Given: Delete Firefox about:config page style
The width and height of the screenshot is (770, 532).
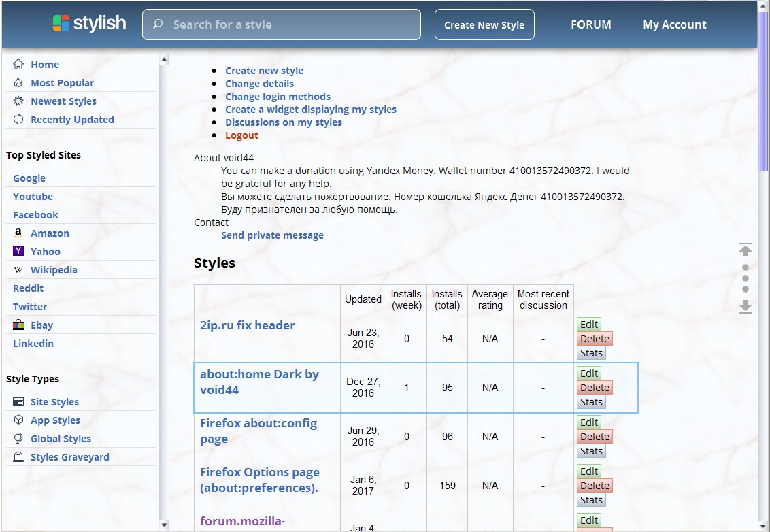Looking at the screenshot, I should [x=595, y=436].
